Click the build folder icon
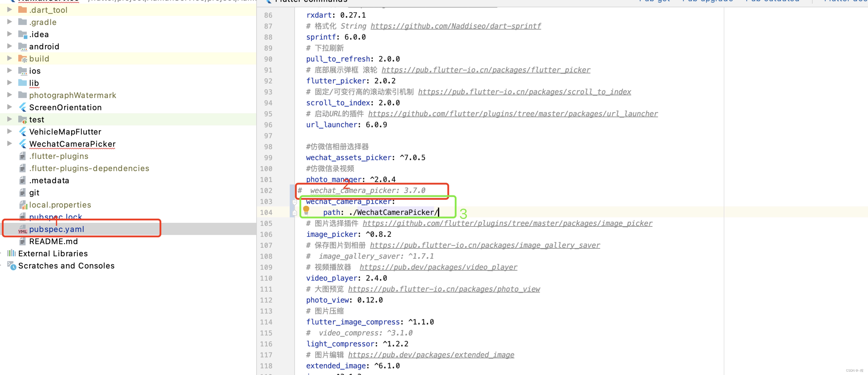 click(x=22, y=59)
